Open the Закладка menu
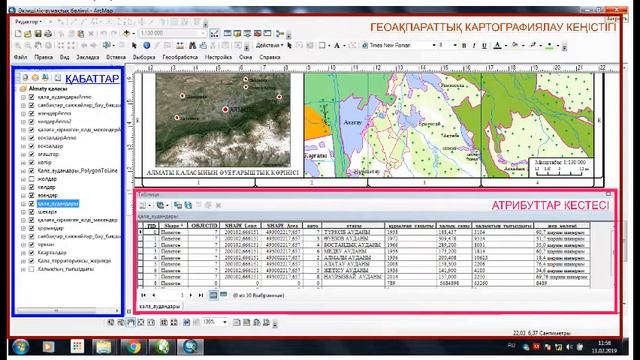Viewport: 640px width, 360px height. tap(88, 57)
